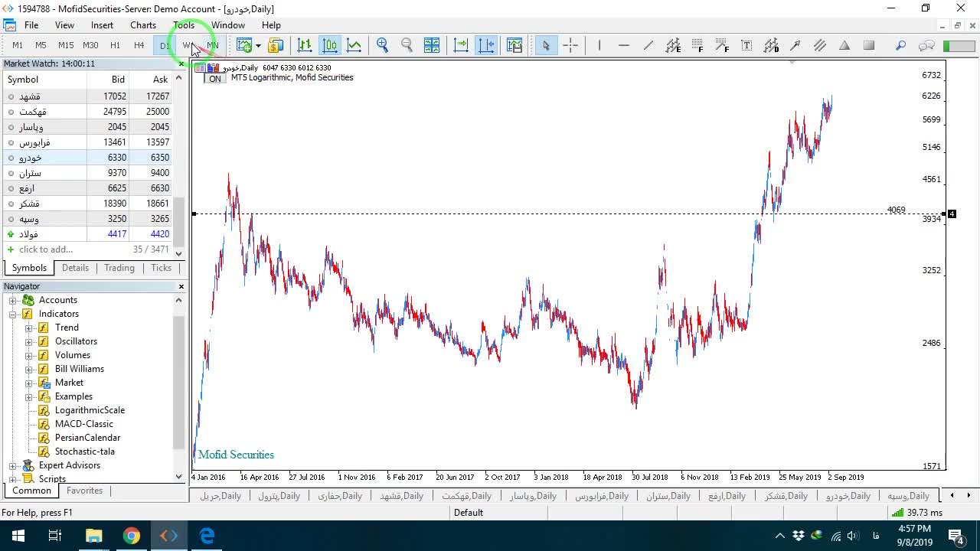Switch to H1 timeframe
Viewport: 980px width, 551px height.
pyautogui.click(x=115, y=45)
